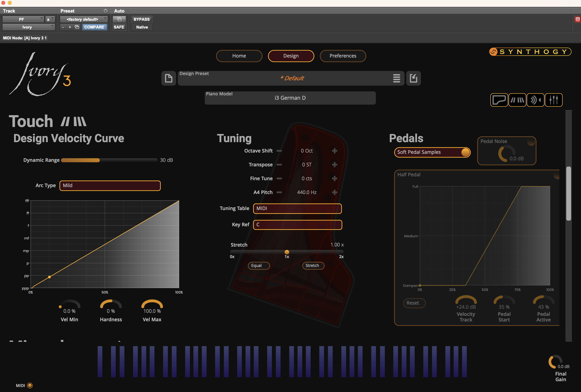The height and width of the screenshot is (392, 581).
Task: Click the Final Gain knob
Action: tap(555, 362)
